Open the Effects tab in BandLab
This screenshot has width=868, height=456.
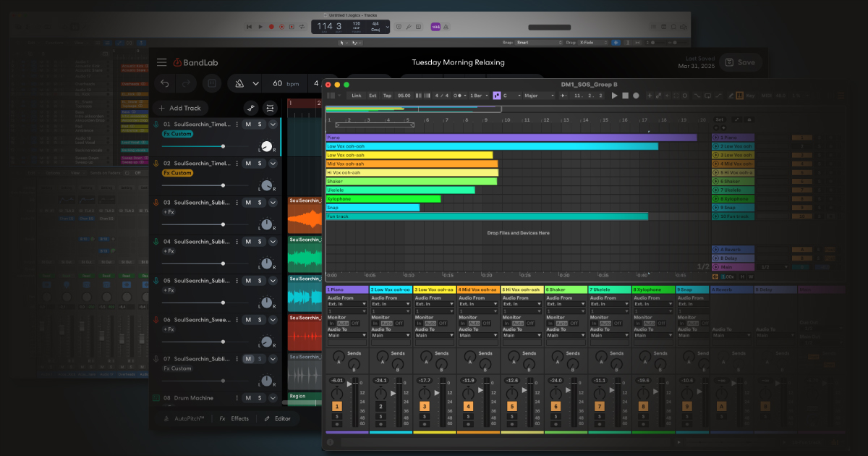[234, 418]
